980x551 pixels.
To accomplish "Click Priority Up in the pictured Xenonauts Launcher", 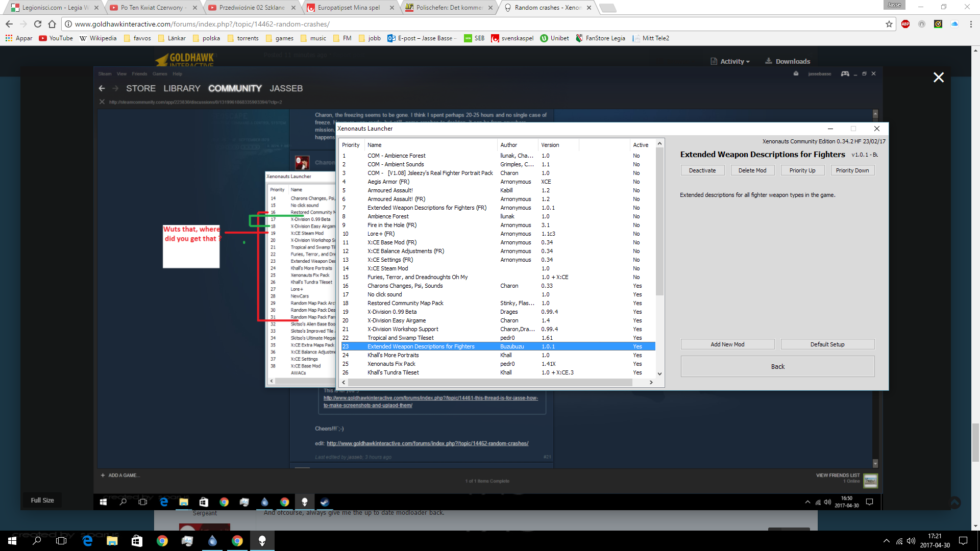I will coord(802,170).
